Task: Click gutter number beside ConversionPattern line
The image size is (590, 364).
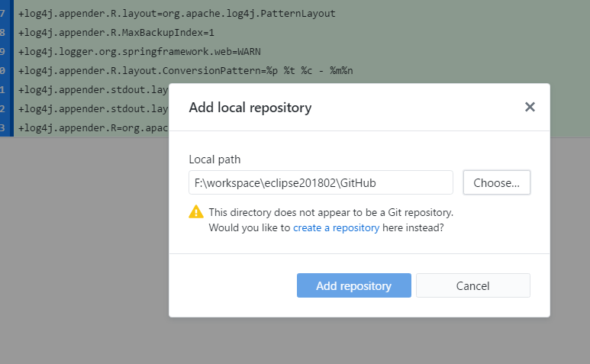Action: point(2,71)
